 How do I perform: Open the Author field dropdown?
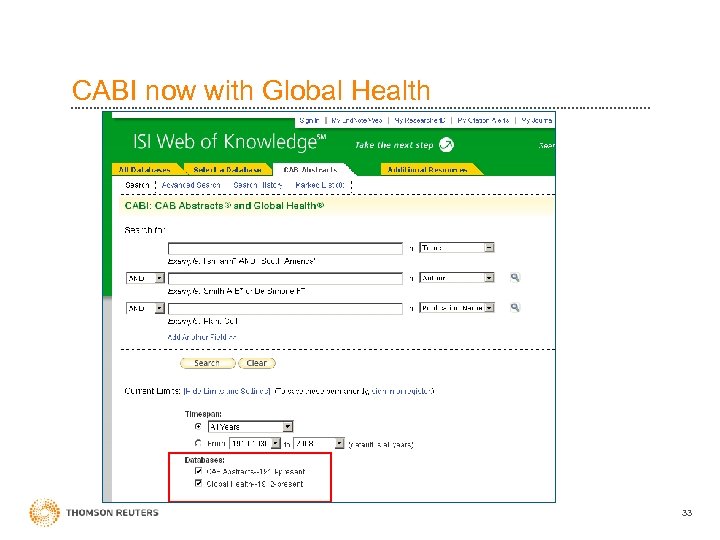(x=457, y=278)
